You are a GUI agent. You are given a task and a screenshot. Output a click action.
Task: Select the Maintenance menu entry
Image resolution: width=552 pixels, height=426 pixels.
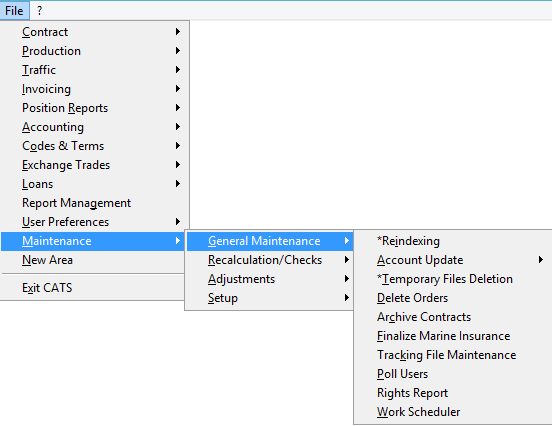pos(93,241)
